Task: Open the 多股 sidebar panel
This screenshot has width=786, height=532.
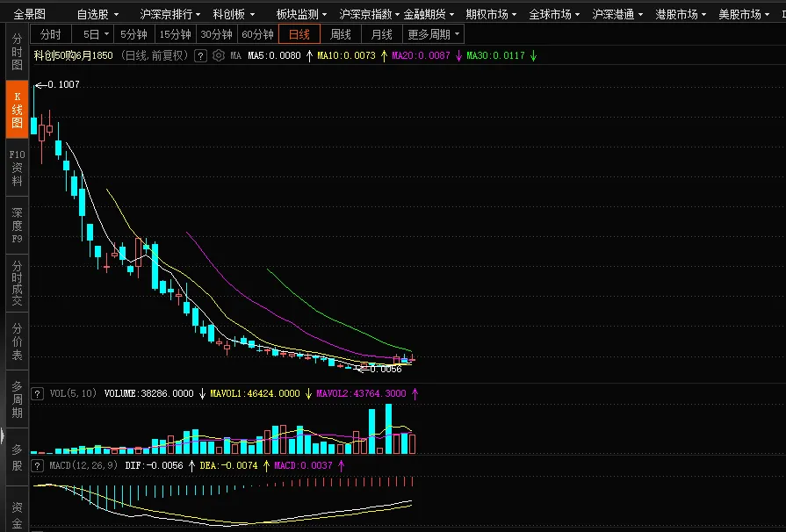Action: click(17, 457)
